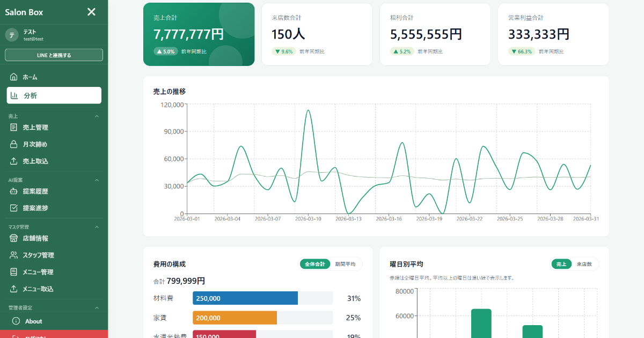Switch cost breakdown to 期間平均

(345, 264)
